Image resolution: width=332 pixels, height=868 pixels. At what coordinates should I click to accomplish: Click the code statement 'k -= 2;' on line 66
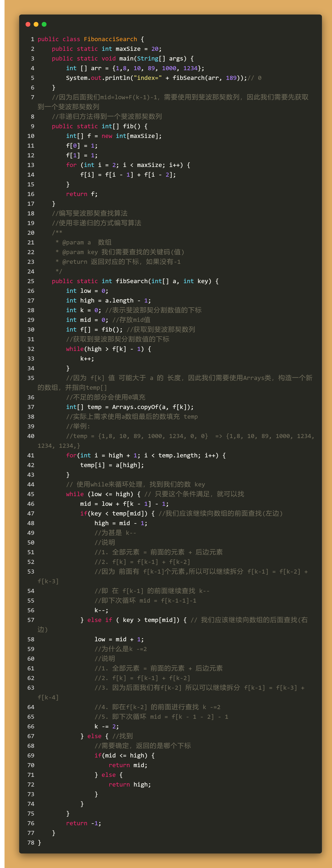107,726
